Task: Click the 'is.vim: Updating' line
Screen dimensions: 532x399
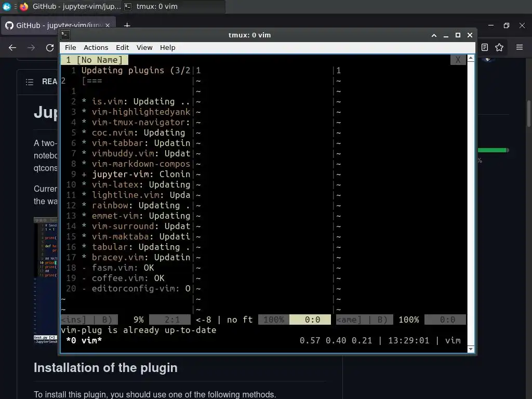Action: [136, 101]
